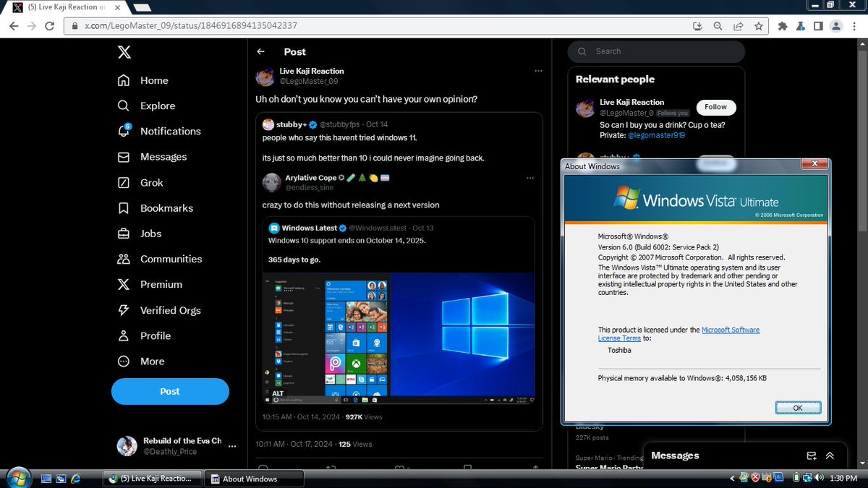This screenshot has height=488, width=868.
Task: Expand hidden system tray icons arrow
Action: 732,478
